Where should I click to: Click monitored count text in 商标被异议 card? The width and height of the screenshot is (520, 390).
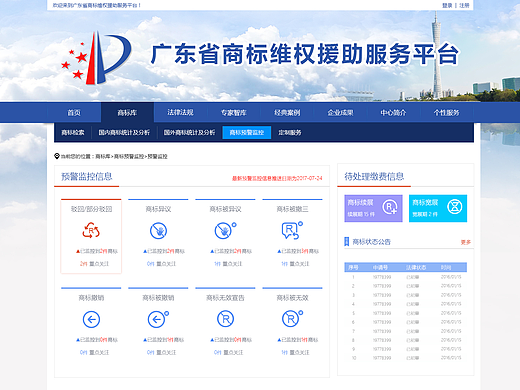point(231,251)
